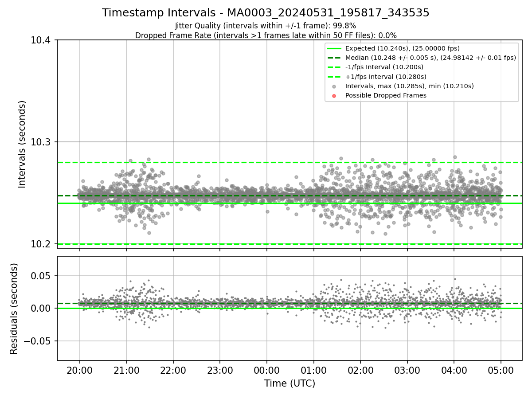Click legend entry "Expected (10.240s), (25.00000 fps)"
Screen dimensions: 532x399
pyautogui.click(x=402, y=48)
